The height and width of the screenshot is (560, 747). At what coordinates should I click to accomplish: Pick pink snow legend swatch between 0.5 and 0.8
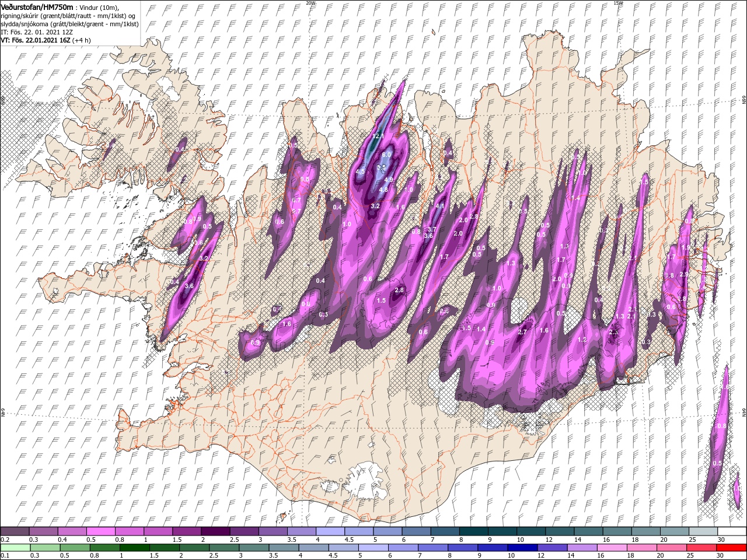pyautogui.click(x=100, y=531)
